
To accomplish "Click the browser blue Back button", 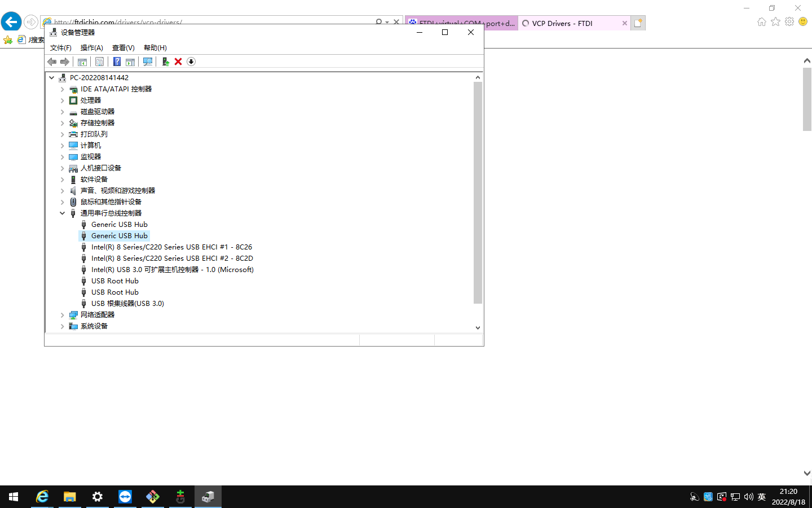I will 11,22.
